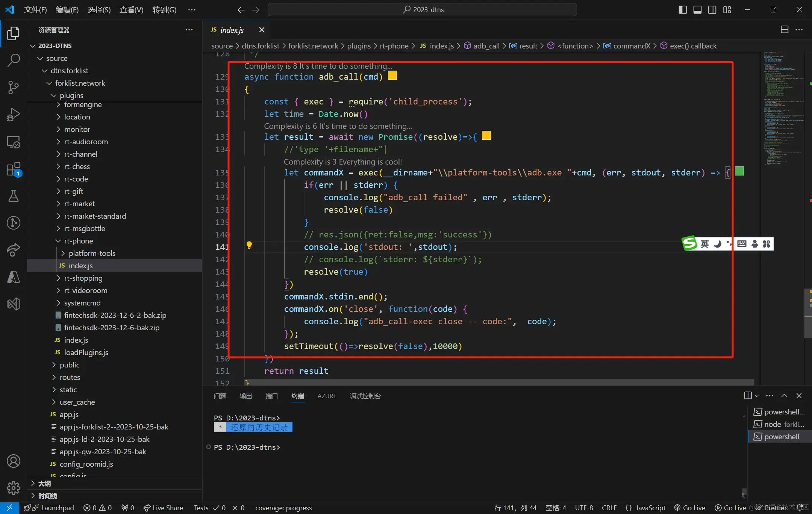Screen dimensions: 812x514
Task: Open Run and Debug view
Action: (14, 115)
